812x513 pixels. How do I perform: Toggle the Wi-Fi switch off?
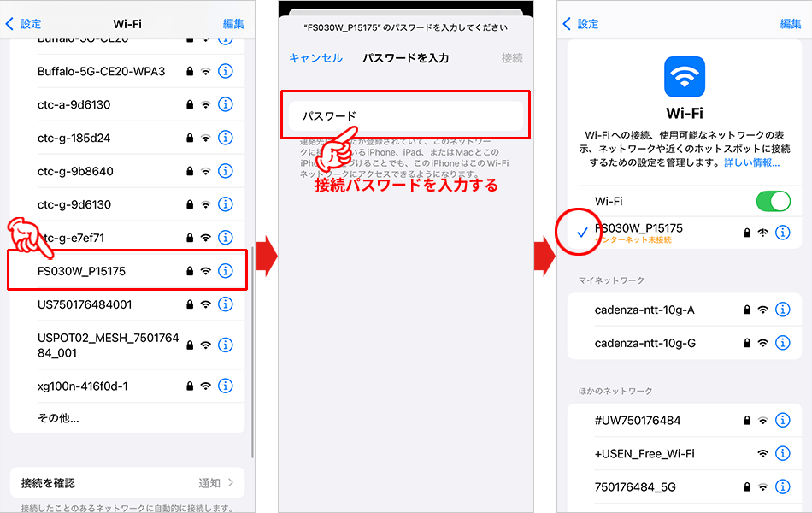click(x=773, y=201)
